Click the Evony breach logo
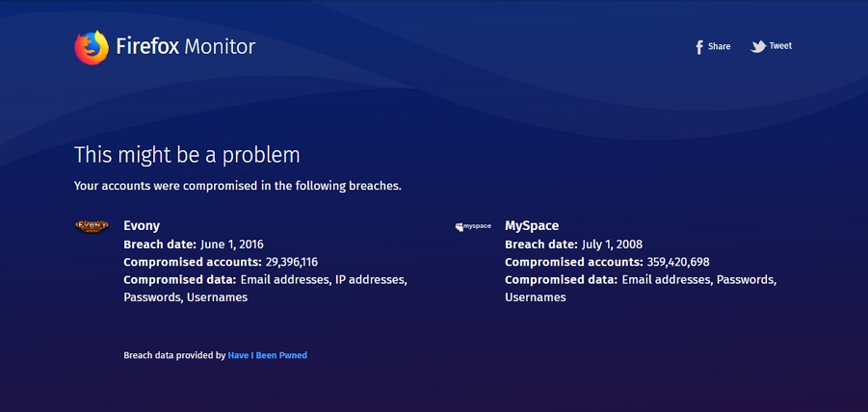Screen dimensions: 868x412 [92, 226]
